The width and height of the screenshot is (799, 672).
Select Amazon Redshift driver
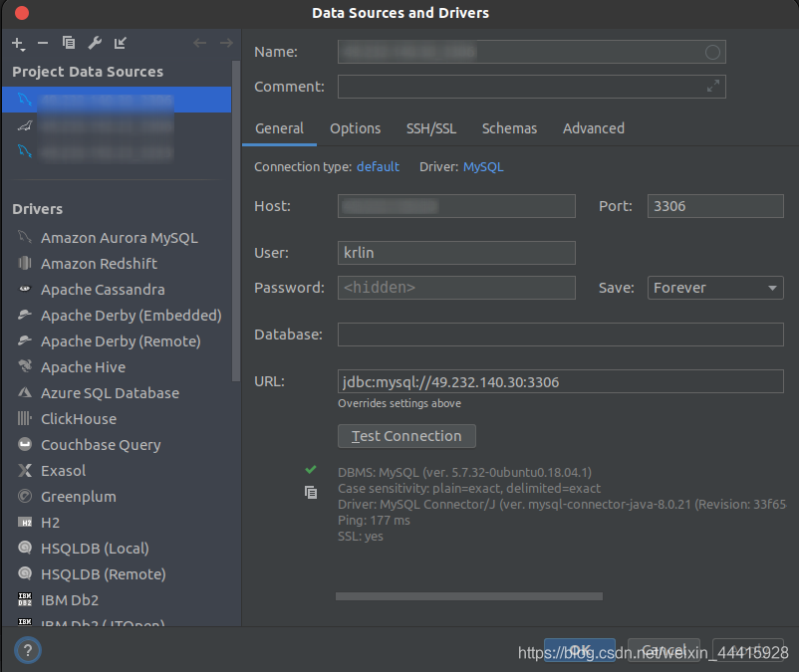tap(99, 264)
